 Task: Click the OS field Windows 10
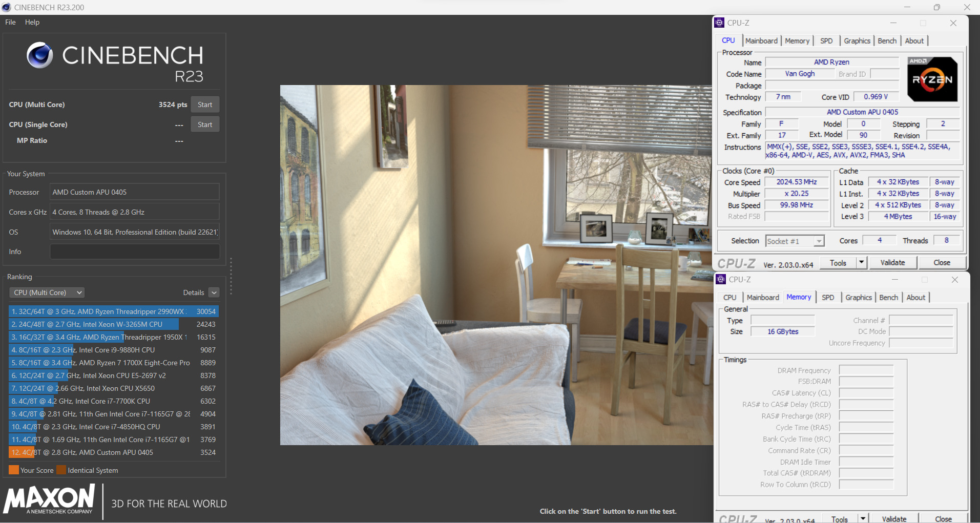pyautogui.click(x=135, y=232)
